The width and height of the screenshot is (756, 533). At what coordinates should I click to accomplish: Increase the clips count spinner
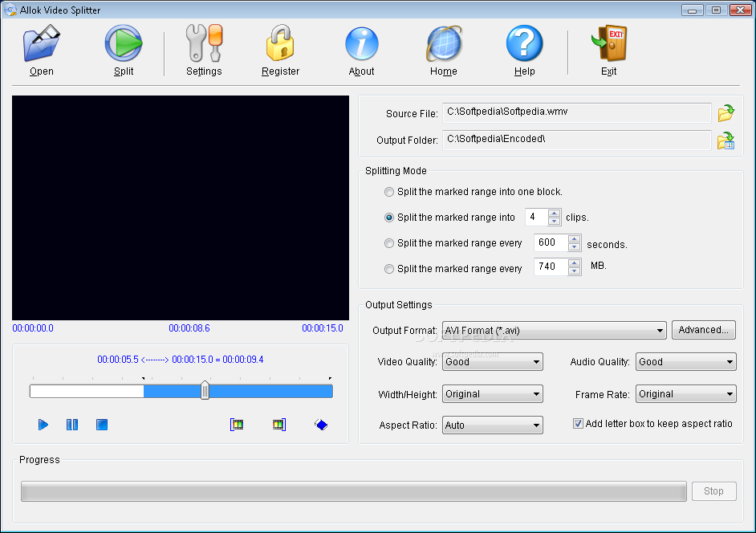click(x=555, y=214)
